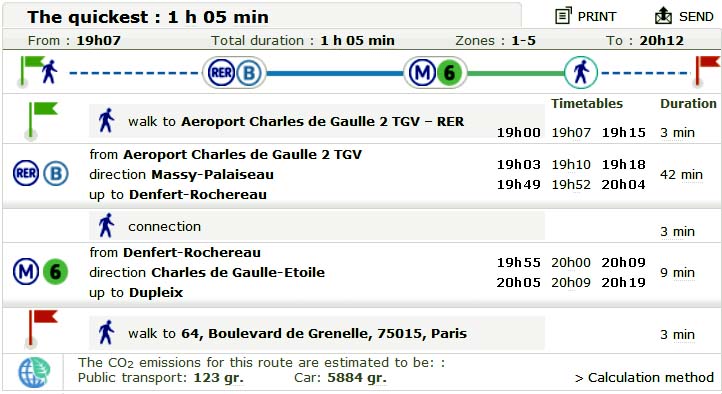Screen dimensions: 722x394
Task: Click the RER B badge in route diagram
Action: pyautogui.click(x=234, y=73)
